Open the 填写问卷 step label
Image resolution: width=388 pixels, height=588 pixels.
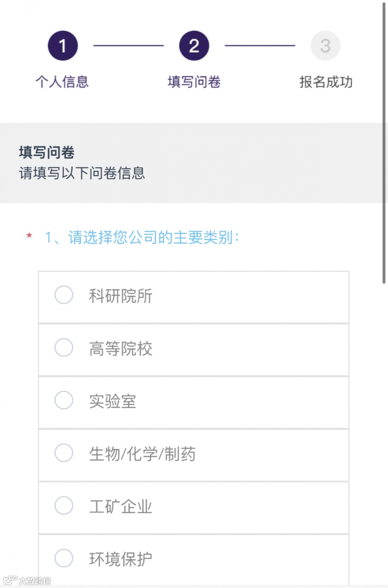[x=194, y=82]
